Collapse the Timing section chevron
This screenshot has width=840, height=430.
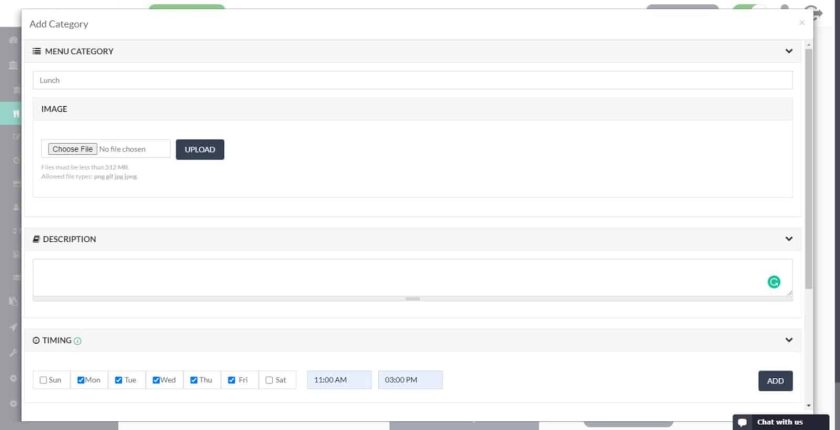point(789,340)
